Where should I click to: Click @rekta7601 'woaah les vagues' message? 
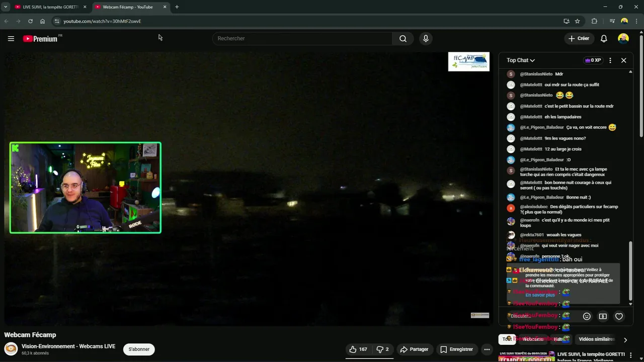click(544, 235)
